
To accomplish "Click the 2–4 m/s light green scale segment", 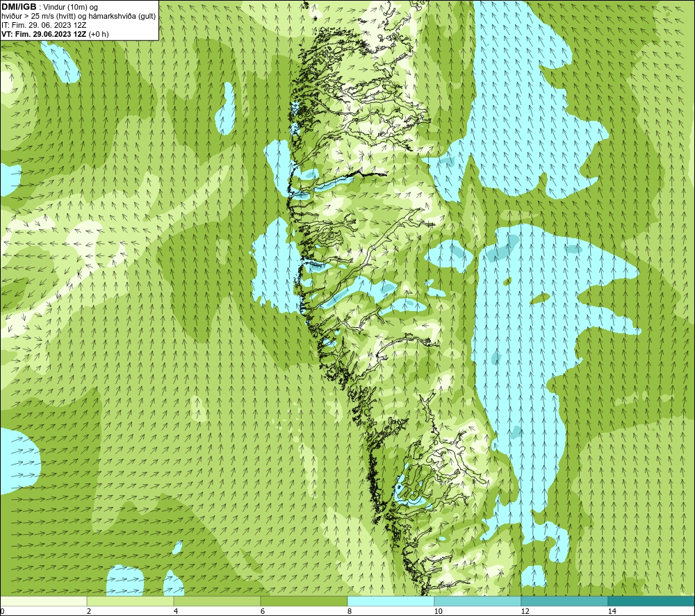I will pyautogui.click(x=131, y=601).
